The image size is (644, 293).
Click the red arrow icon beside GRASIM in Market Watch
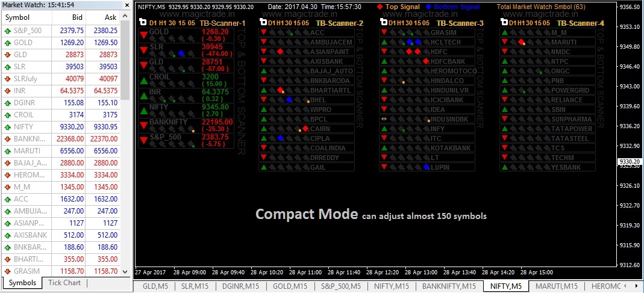click(x=8, y=271)
